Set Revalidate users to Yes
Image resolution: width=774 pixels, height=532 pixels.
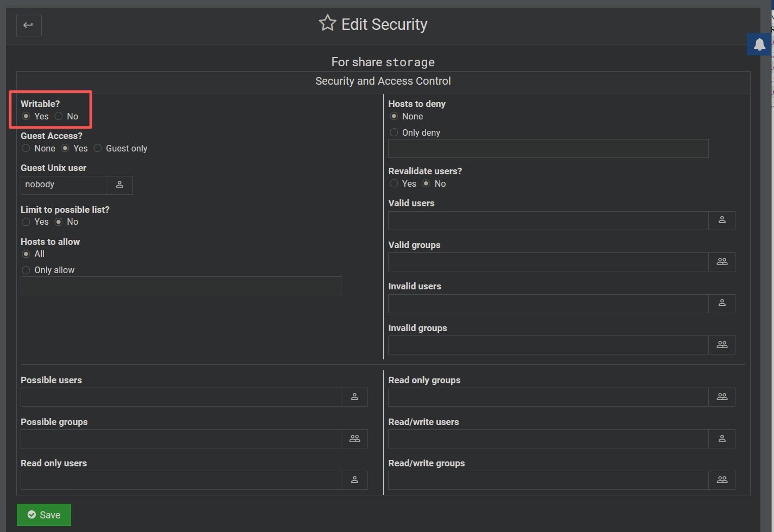[394, 183]
